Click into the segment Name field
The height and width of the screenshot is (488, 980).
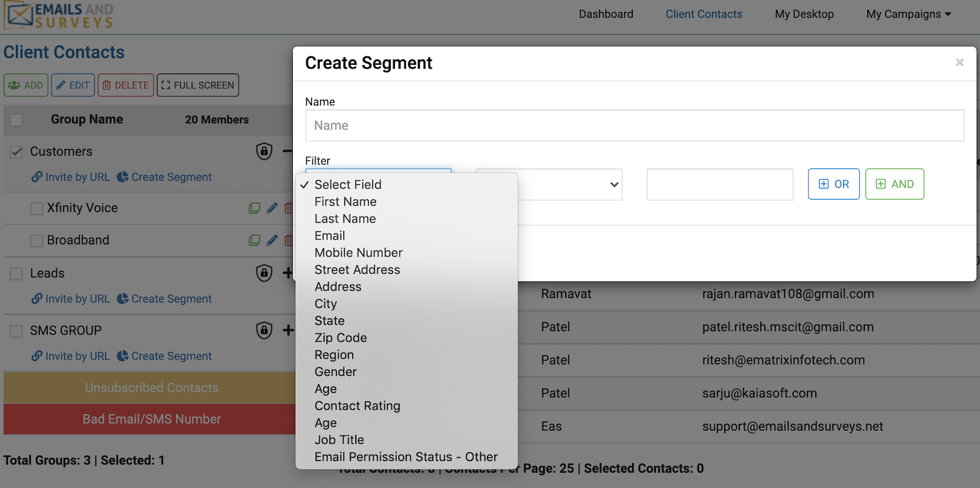coord(635,126)
